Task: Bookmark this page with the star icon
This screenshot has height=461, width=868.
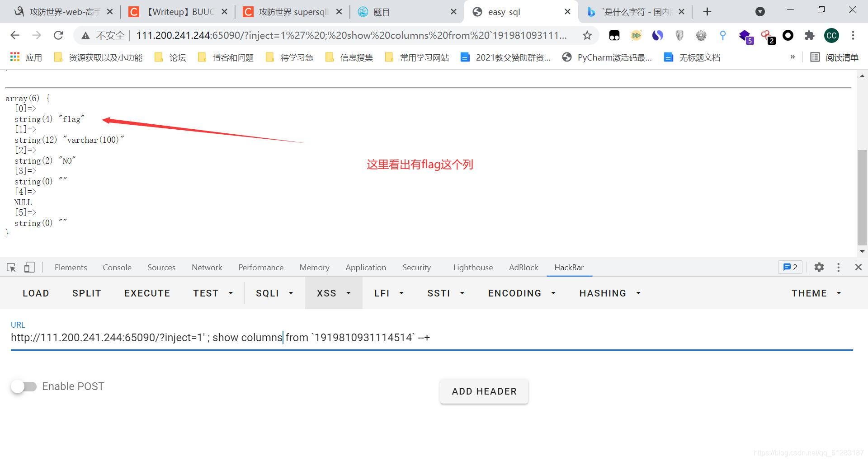Action: [587, 35]
